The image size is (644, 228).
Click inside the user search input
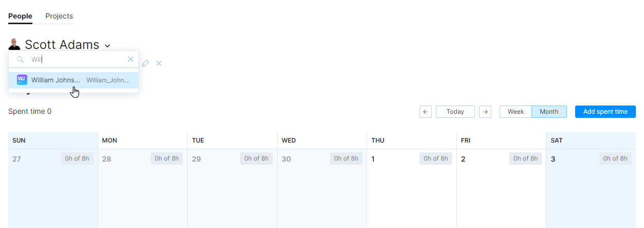click(77, 59)
